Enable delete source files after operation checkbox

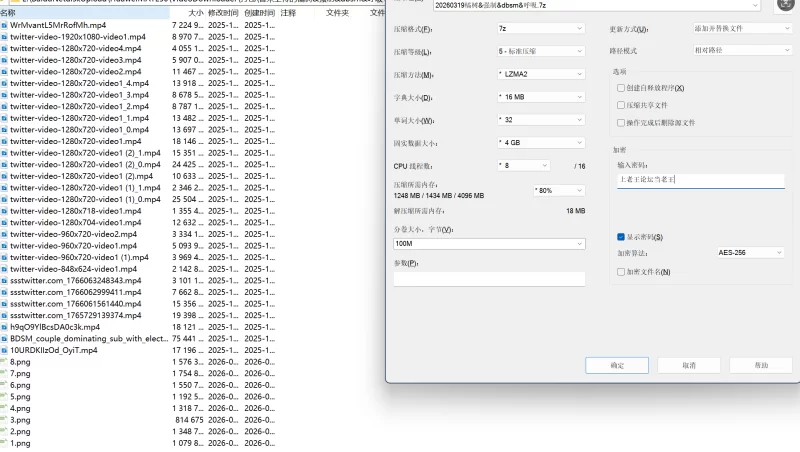[621, 122]
